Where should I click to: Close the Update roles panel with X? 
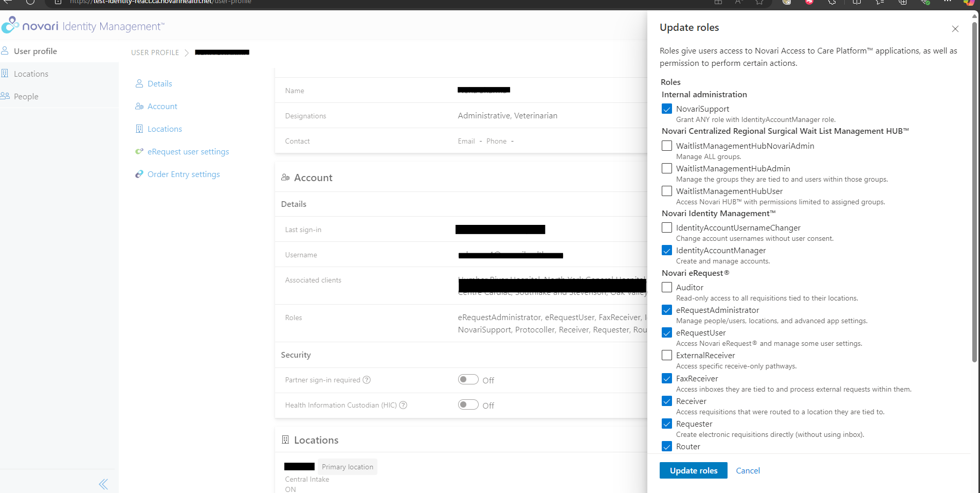pyautogui.click(x=955, y=29)
